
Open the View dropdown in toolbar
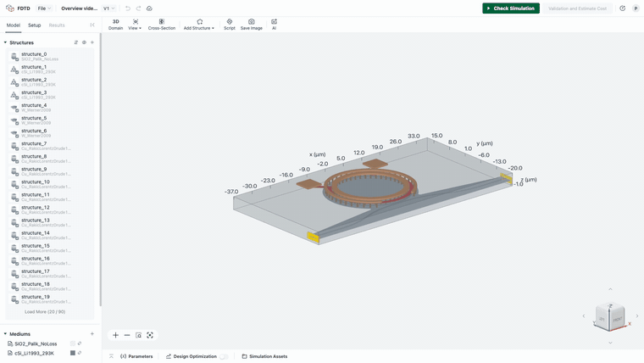click(135, 25)
